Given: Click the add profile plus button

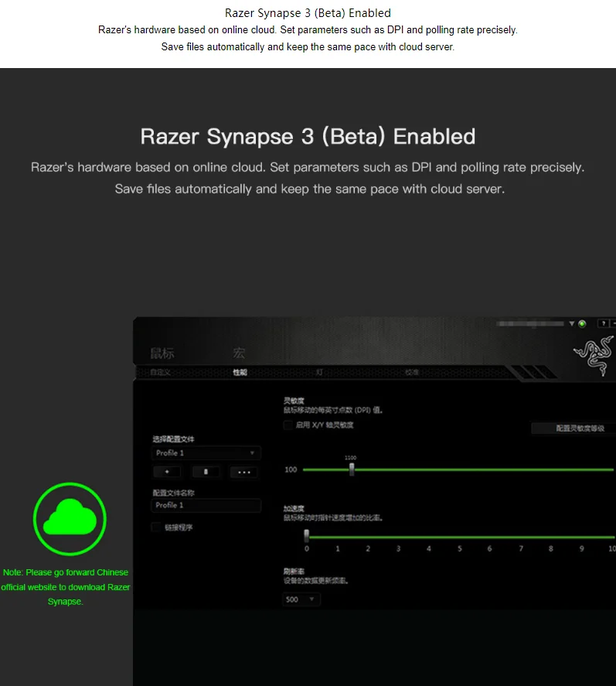Looking at the screenshot, I should coord(167,472).
